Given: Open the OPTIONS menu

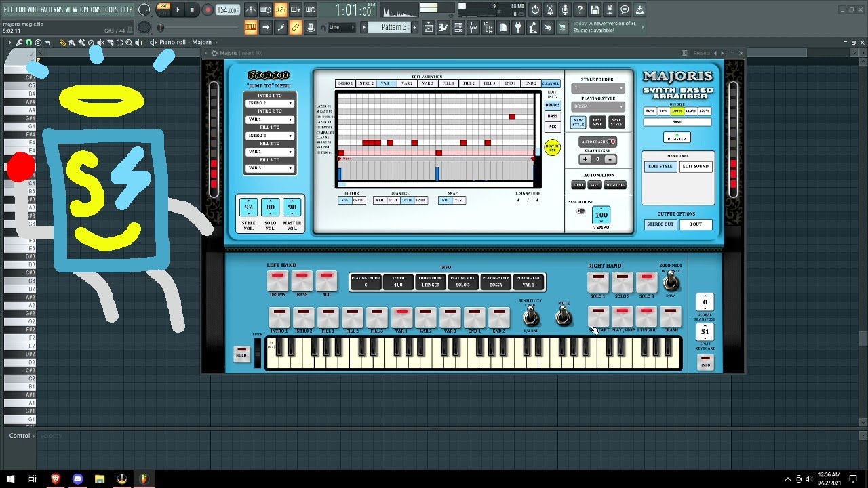Looking at the screenshot, I should click(x=90, y=9).
